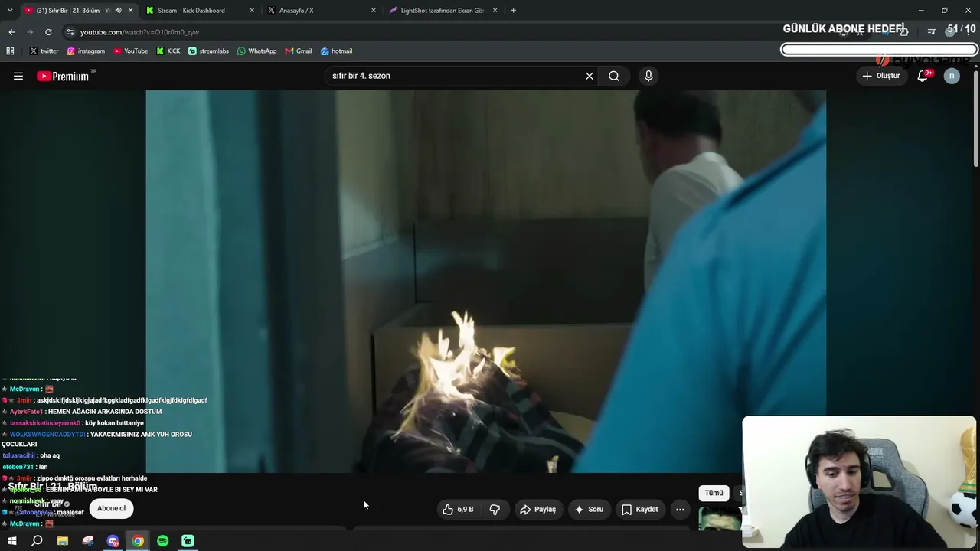980x551 pixels.
Task: Close the Sıfır Bir YouTube tab
Action: click(x=131, y=11)
